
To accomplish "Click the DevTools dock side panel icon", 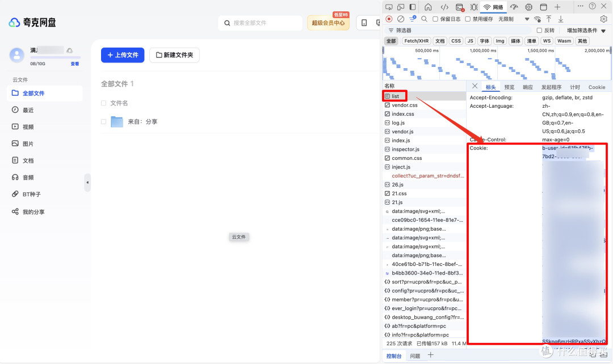I will click(413, 7).
